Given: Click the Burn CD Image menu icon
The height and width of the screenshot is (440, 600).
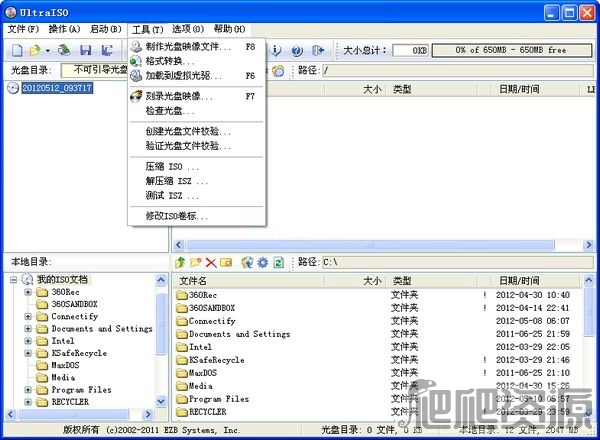Looking at the screenshot, I should pos(136,96).
